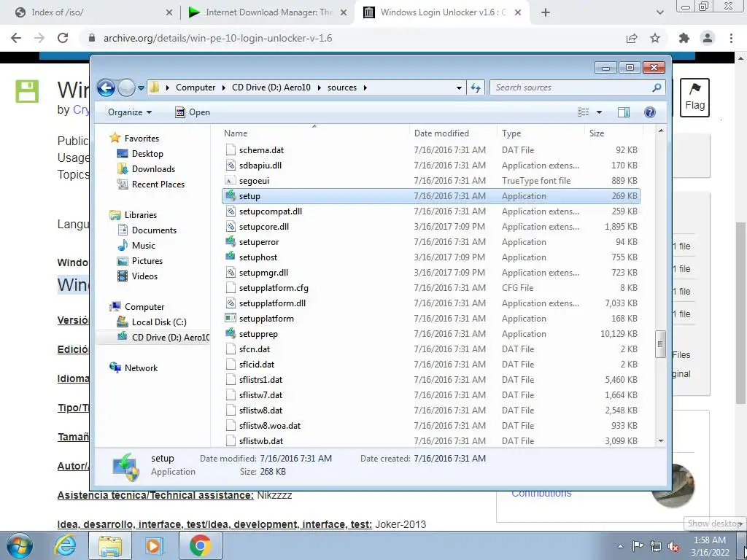747x560 pixels.
Task: Click Open in the Explorer toolbar
Action: (x=193, y=112)
